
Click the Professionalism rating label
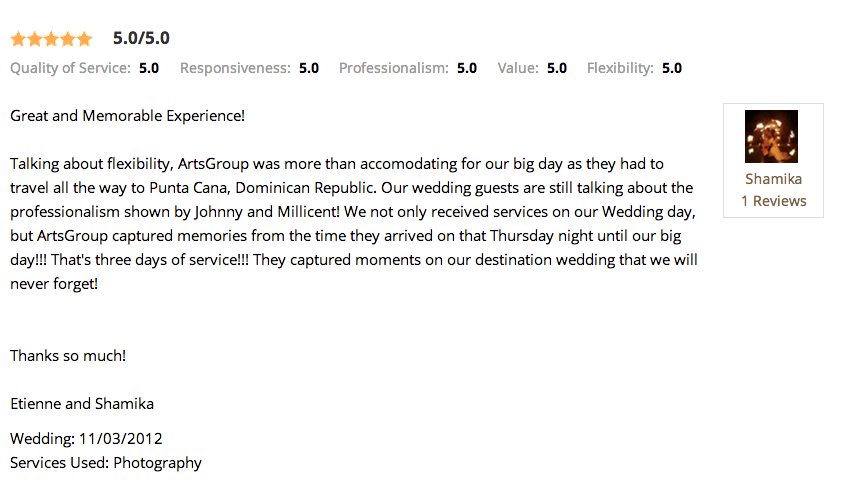(x=394, y=68)
